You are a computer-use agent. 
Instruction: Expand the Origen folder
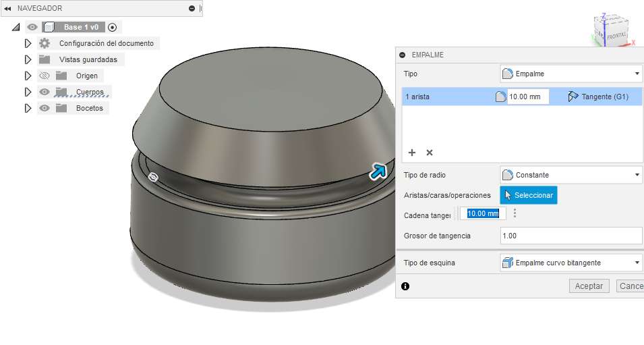[28, 76]
